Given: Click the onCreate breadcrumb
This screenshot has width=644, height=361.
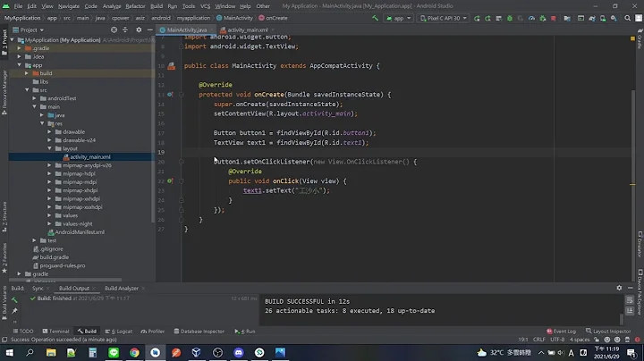Looking at the screenshot, I should tap(273, 18).
